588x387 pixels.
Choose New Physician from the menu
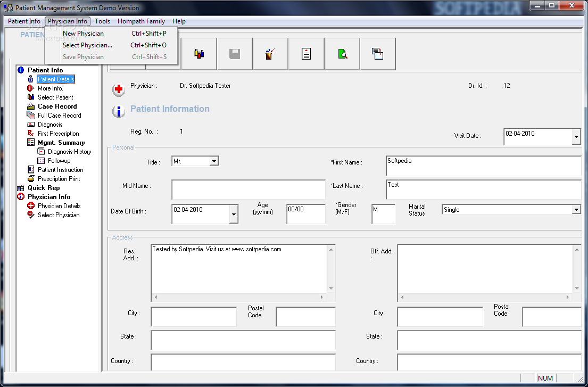pyautogui.click(x=111, y=34)
